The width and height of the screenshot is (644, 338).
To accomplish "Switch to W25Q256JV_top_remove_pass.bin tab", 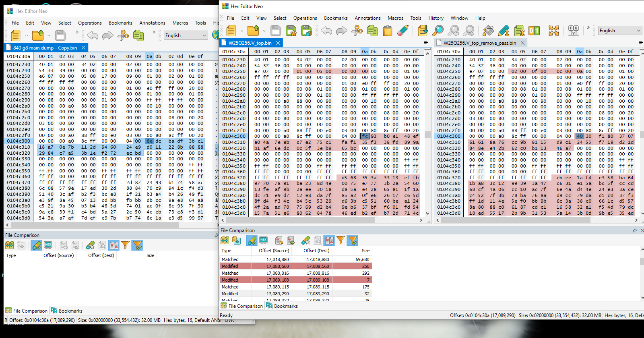I will click(479, 43).
